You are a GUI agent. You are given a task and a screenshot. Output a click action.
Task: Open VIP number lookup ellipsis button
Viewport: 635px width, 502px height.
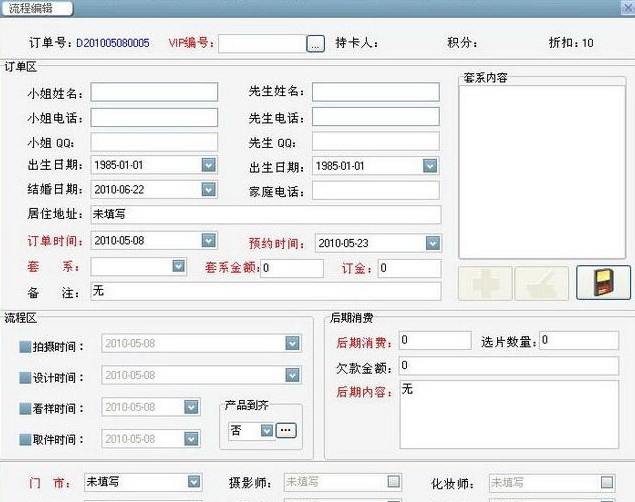[x=315, y=43]
